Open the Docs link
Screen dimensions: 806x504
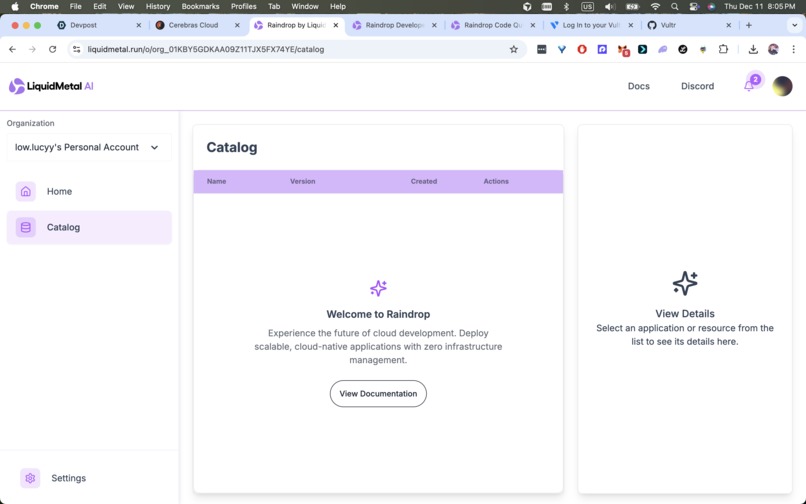point(639,86)
